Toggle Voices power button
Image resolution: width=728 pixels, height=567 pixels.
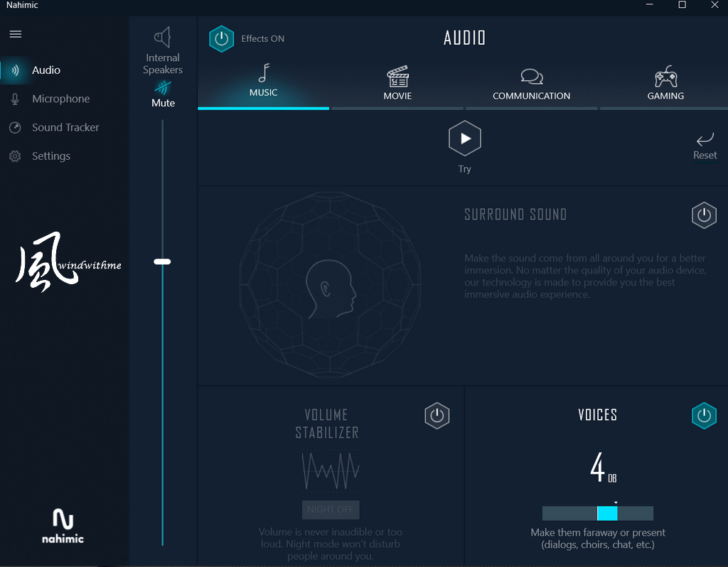click(x=704, y=416)
